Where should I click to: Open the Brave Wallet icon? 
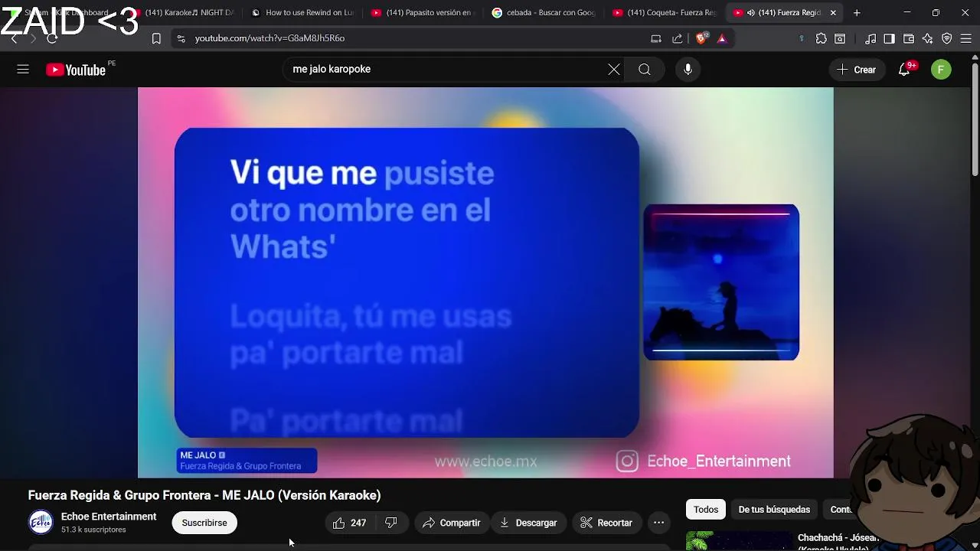point(909,38)
